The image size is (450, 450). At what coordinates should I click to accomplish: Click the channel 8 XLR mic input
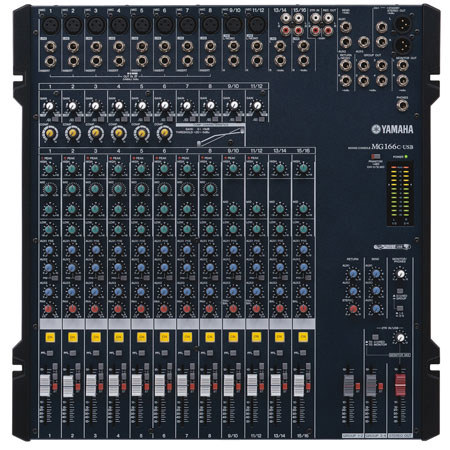pyautogui.click(x=210, y=25)
